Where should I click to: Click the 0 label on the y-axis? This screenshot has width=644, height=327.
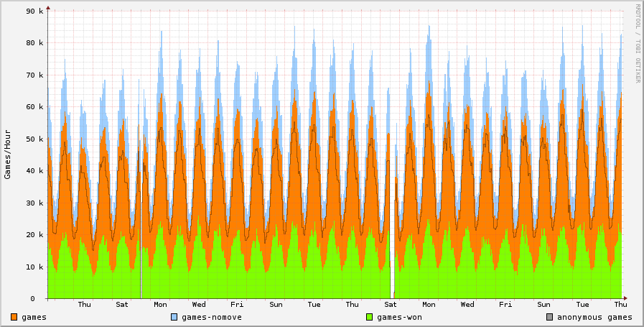42,299
